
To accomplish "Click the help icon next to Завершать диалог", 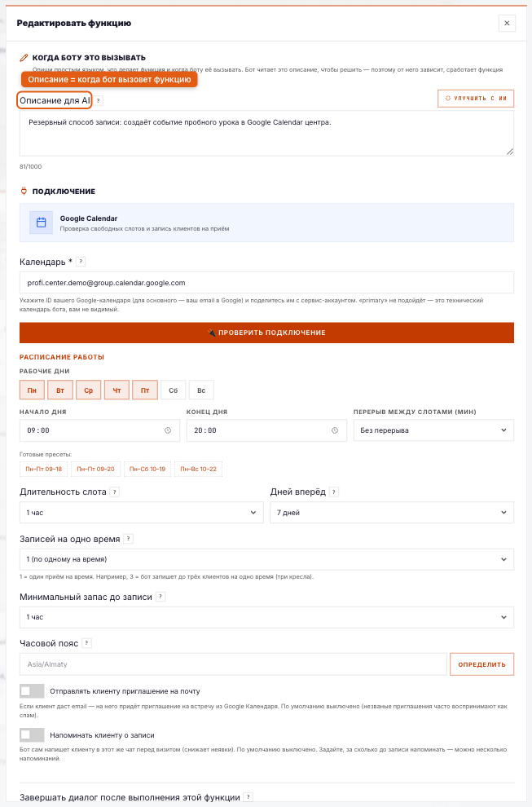I will pyautogui.click(x=248, y=797).
